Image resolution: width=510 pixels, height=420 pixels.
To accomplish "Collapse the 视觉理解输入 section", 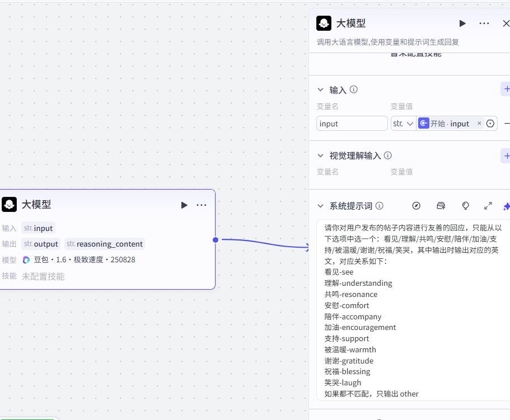I will pyautogui.click(x=321, y=155).
